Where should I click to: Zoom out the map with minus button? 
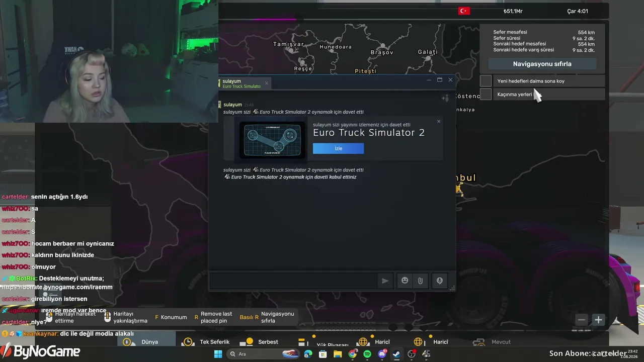(x=582, y=320)
